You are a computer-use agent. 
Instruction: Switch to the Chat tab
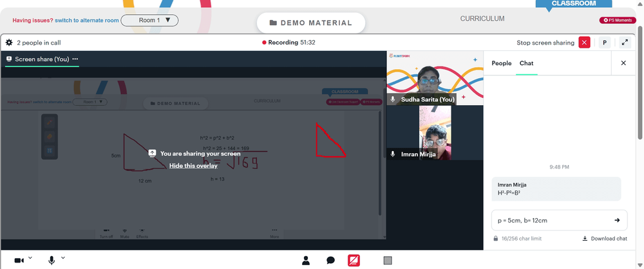tap(526, 63)
